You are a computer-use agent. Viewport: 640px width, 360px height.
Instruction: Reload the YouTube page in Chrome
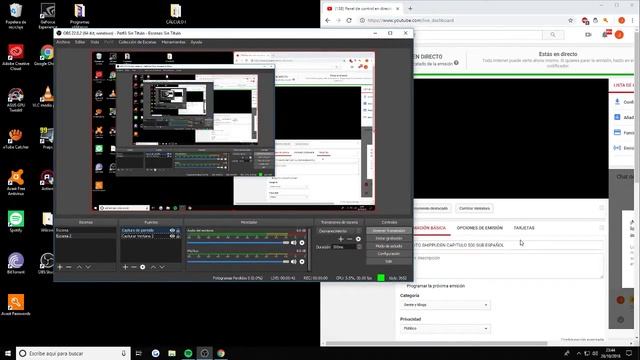(x=349, y=20)
